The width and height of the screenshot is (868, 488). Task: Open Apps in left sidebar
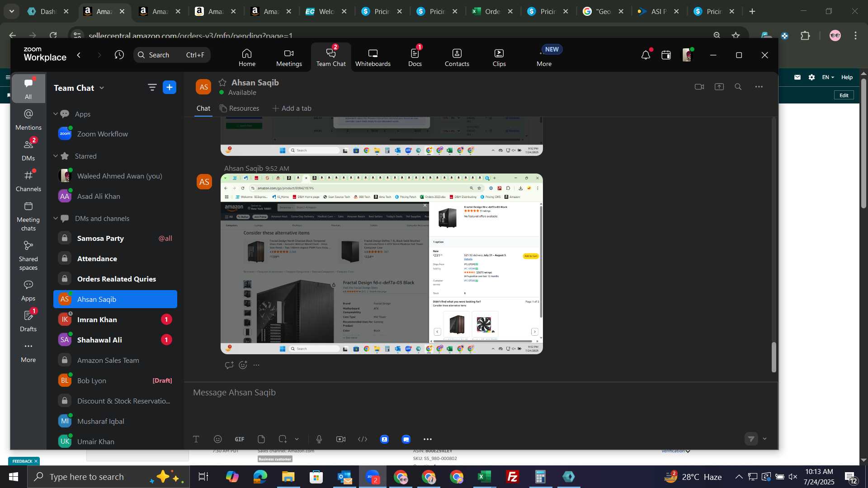[28, 291]
